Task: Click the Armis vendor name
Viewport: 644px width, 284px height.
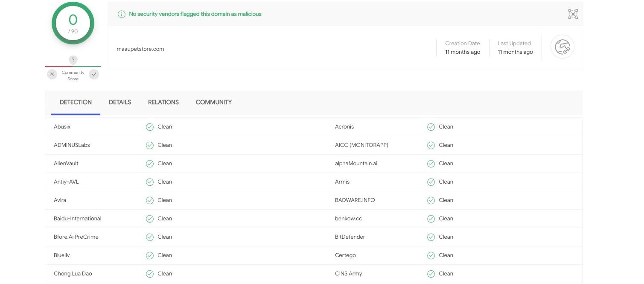Action: point(342,182)
